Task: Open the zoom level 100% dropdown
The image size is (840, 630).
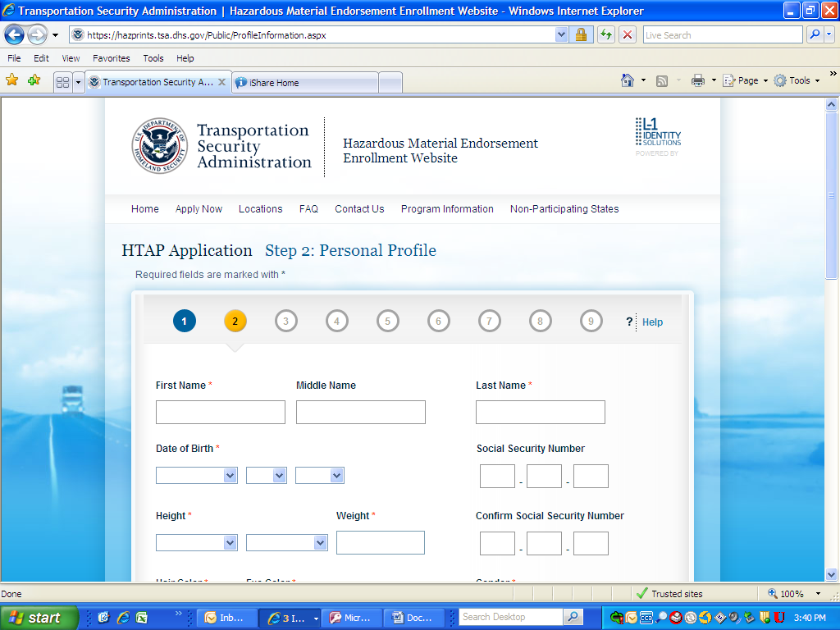Action: 818,594
